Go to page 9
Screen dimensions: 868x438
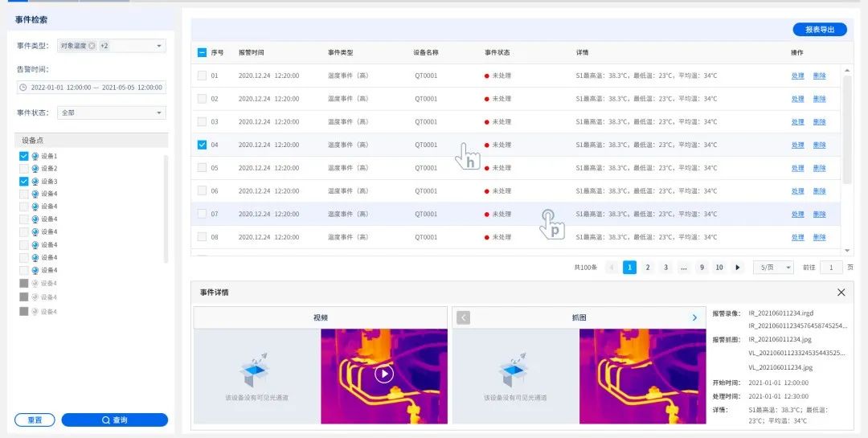pos(702,268)
